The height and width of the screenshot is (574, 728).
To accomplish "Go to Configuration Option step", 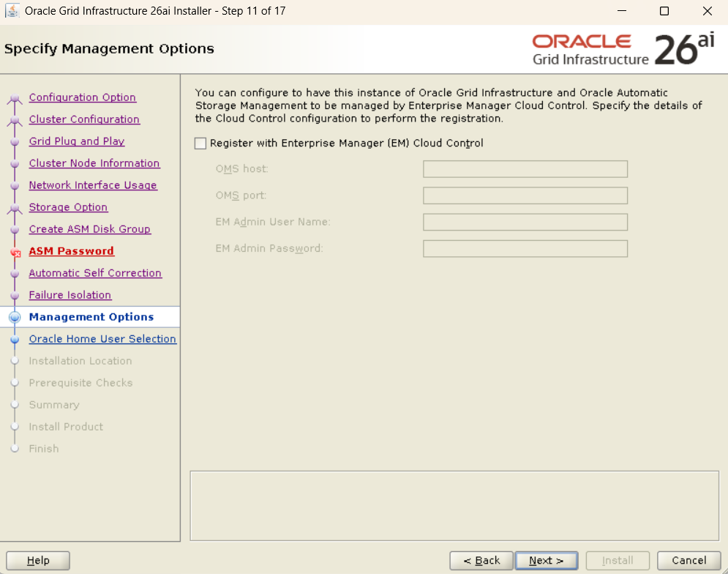I will [82, 97].
